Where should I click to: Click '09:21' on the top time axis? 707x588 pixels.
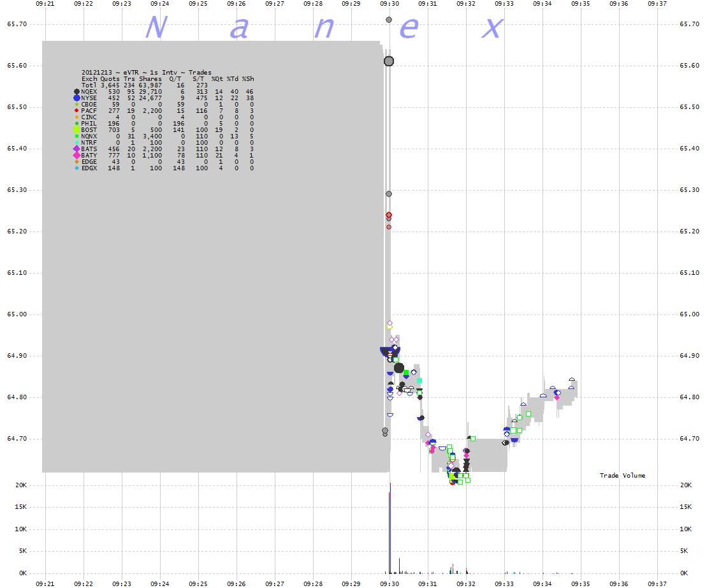pyautogui.click(x=45, y=4)
